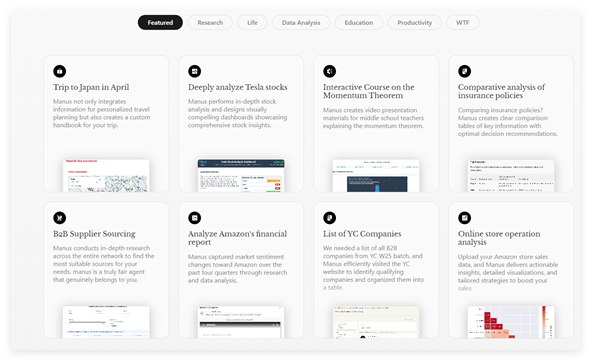Select the Productivity tab
Screen dimensions: 591x361
pos(414,23)
